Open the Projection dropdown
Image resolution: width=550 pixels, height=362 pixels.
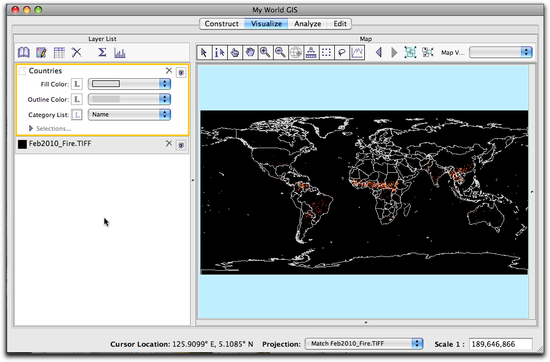click(x=364, y=344)
